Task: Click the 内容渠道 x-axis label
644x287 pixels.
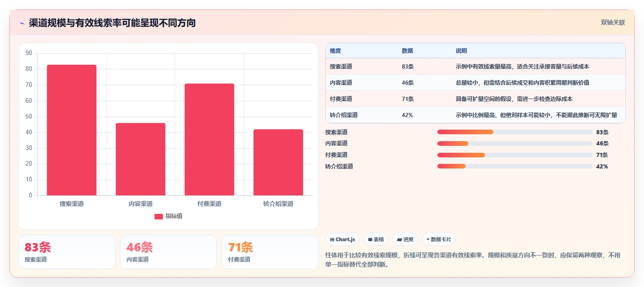Action: (x=140, y=204)
